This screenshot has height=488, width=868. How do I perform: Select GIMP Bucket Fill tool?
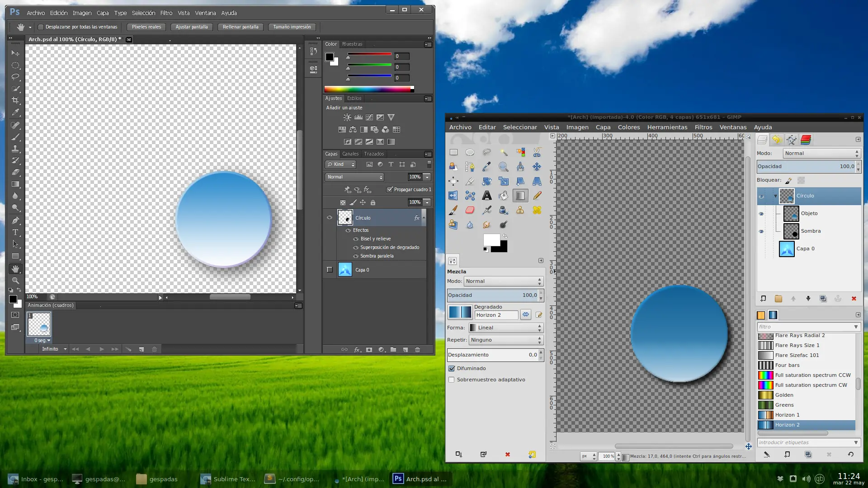point(503,196)
